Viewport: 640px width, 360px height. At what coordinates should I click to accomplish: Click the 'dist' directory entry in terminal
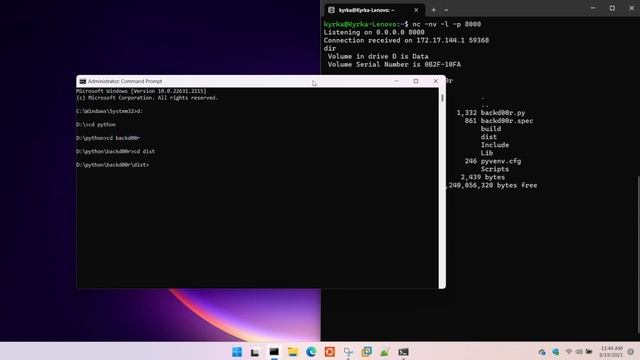[x=489, y=137]
